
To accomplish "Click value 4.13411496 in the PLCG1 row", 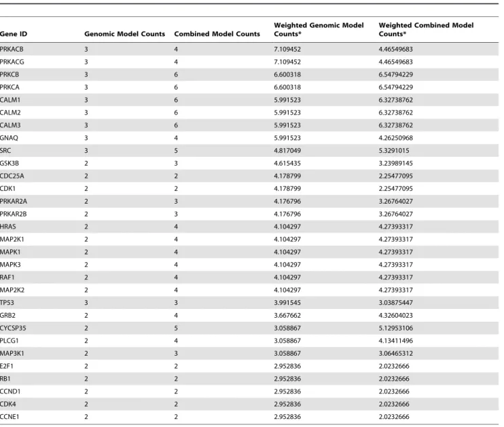I will tap(396, 341).
